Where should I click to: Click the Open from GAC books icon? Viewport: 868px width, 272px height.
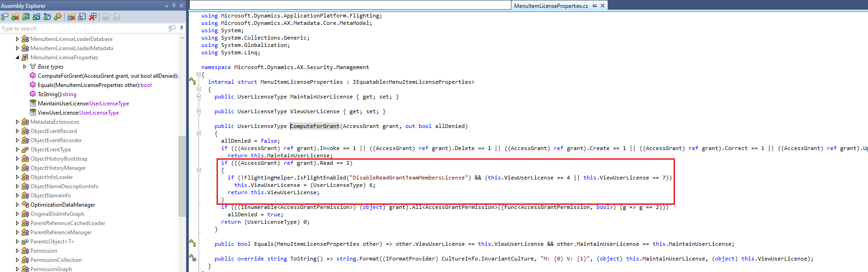26,17
